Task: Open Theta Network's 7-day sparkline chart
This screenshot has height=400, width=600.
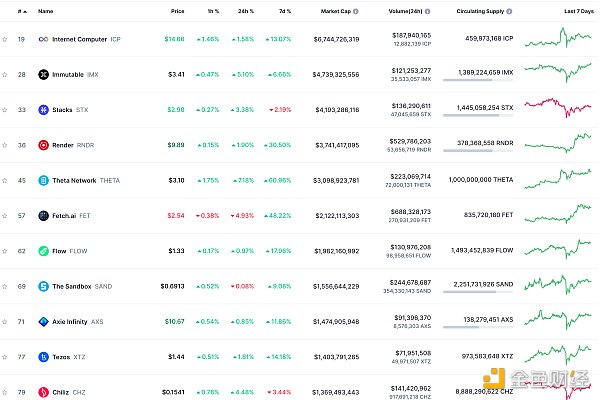Action: [562, 180]
